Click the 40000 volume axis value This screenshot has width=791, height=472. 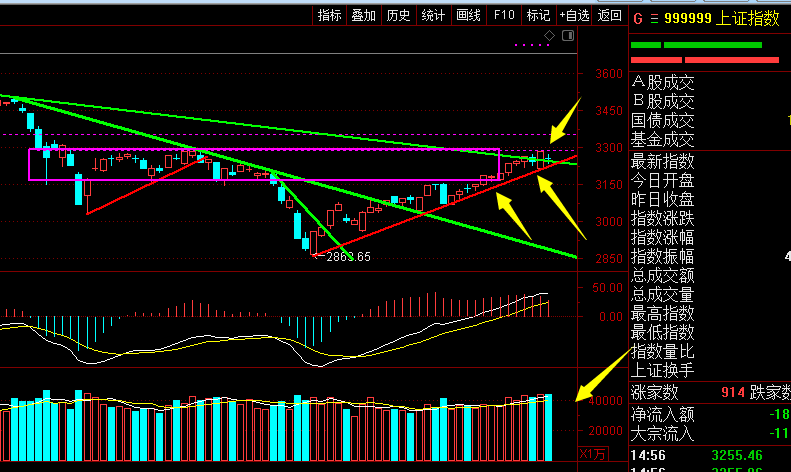[605, 401]
